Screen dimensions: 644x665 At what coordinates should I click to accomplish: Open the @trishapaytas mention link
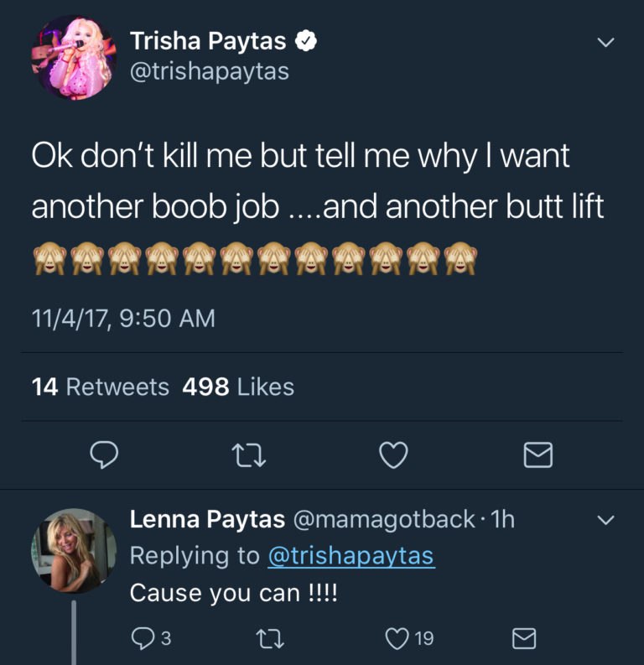pyautogui.click(x=351, y=556)
